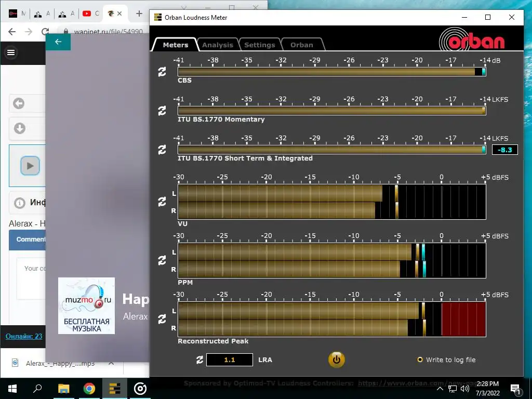The width and height of the screenshot is (532, 399).
Task: Play the track on the wapinet page
Action: [x=30, y=166]
